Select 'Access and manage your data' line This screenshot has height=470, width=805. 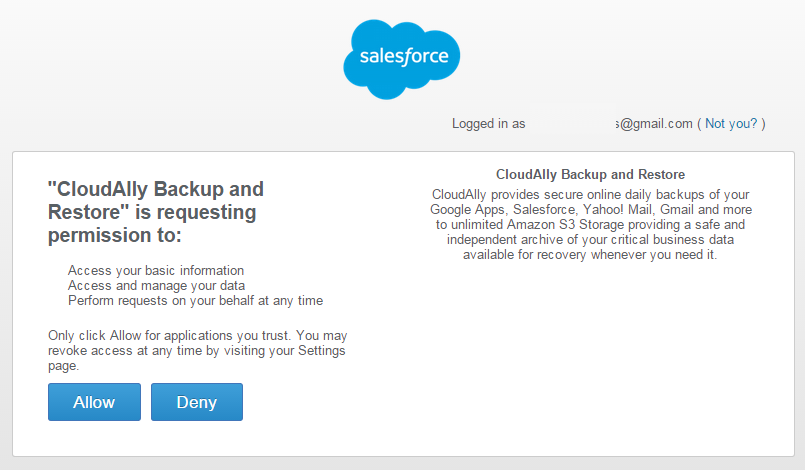pyautogui.click(x=157, y=286)
